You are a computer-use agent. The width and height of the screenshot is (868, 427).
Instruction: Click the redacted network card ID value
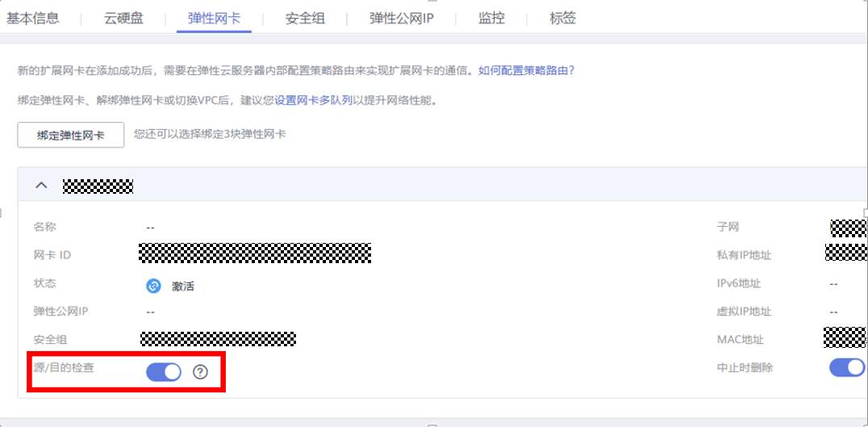[x=255, y=253]
